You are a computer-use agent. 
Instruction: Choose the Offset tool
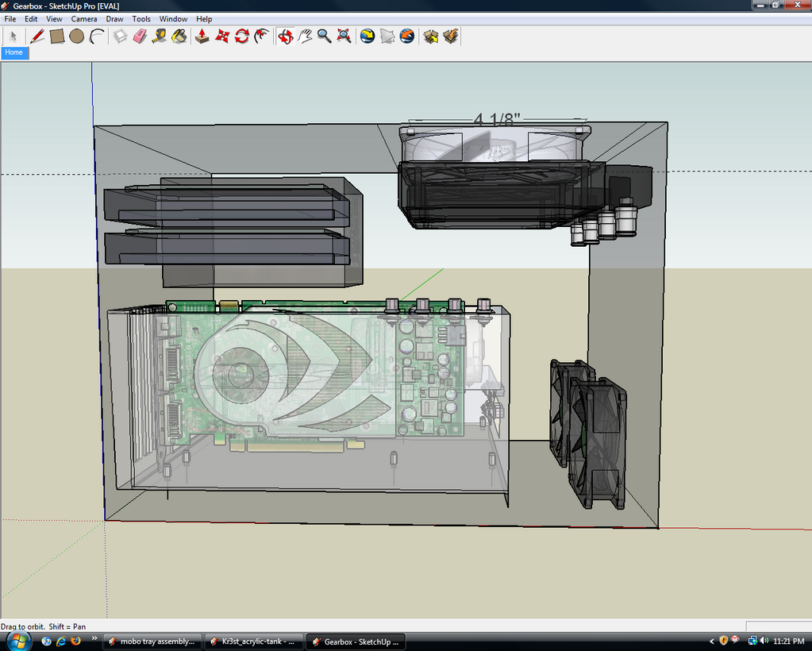pyautogui.click(x=262, y=37)
